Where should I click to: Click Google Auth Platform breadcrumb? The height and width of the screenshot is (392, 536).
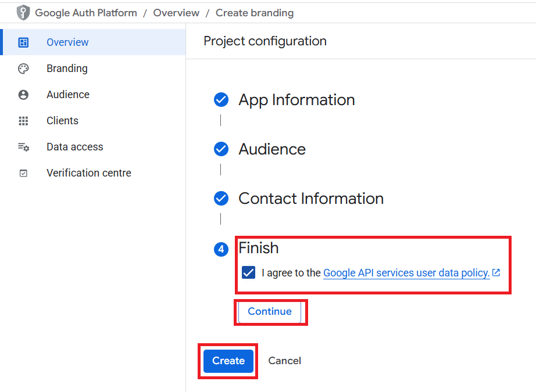coord(86,13)
